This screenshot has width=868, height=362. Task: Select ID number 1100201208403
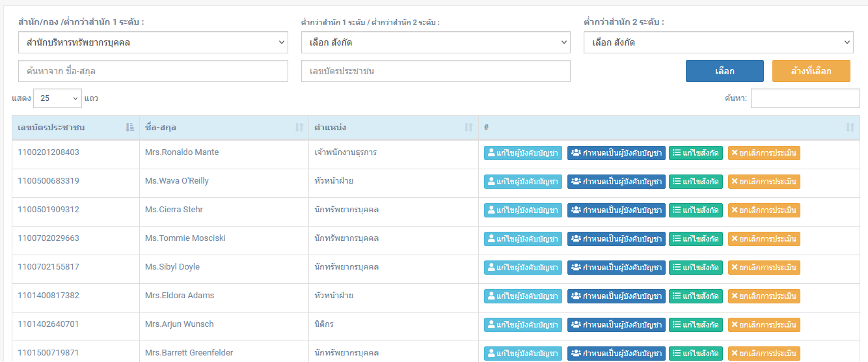click(49, 152)
